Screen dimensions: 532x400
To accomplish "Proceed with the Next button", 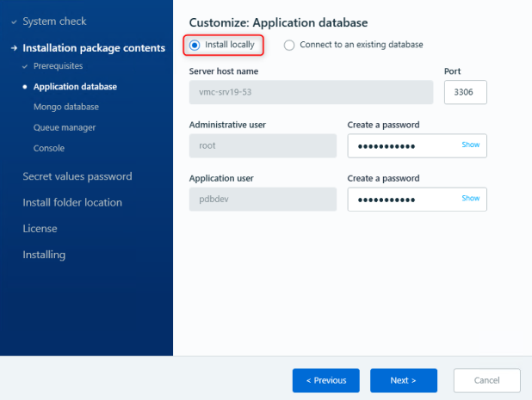I will 403,380.
